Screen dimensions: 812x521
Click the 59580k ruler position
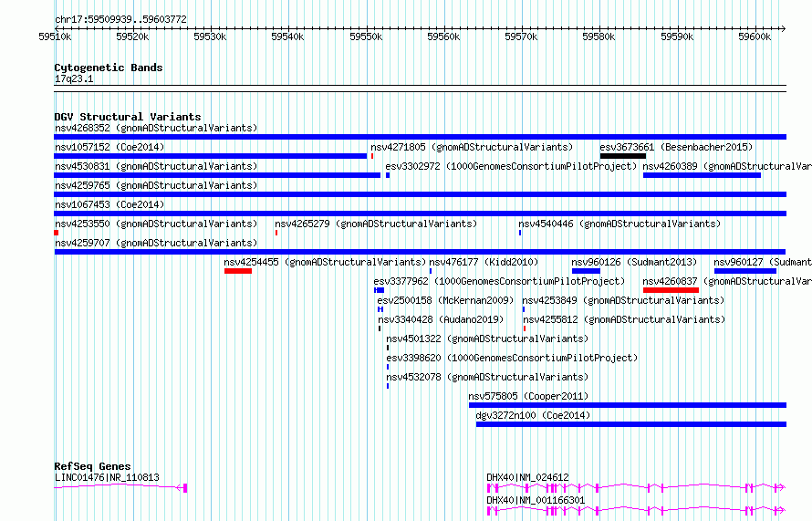click(599, 36)
